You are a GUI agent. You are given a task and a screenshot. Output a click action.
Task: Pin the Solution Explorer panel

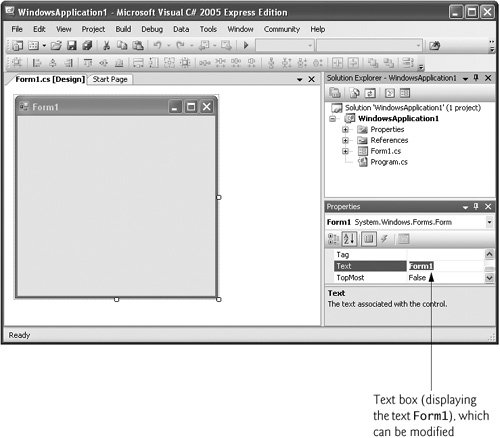(476, 78)
